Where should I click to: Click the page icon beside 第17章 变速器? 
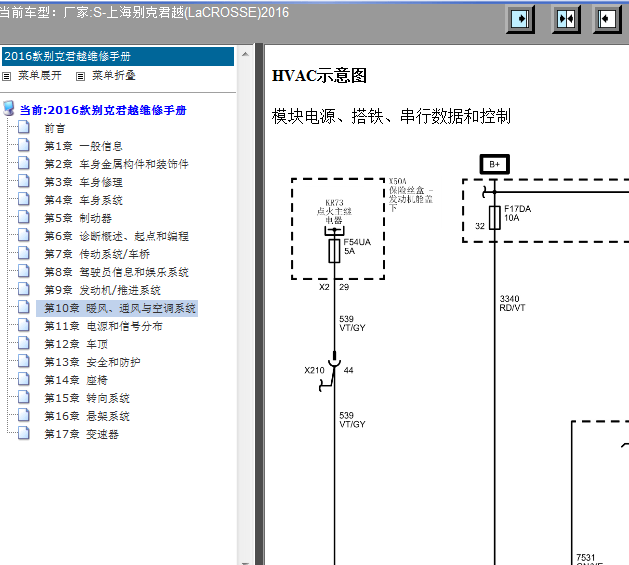(24, 433)
